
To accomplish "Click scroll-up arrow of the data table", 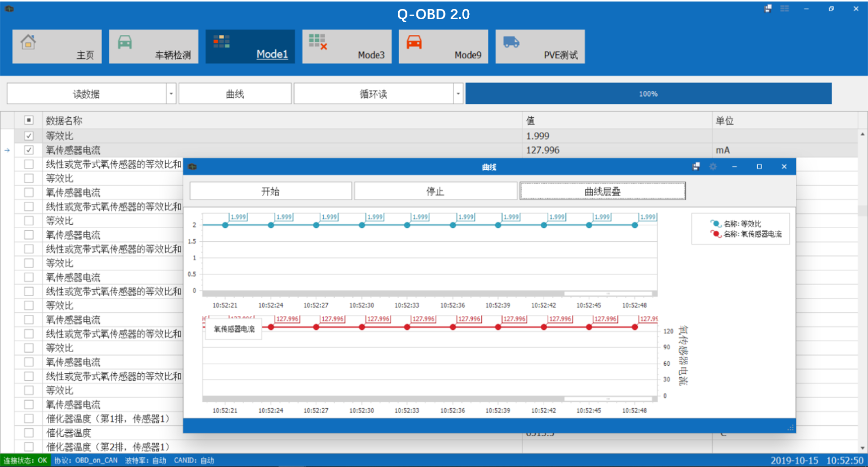I will point(862,134).
